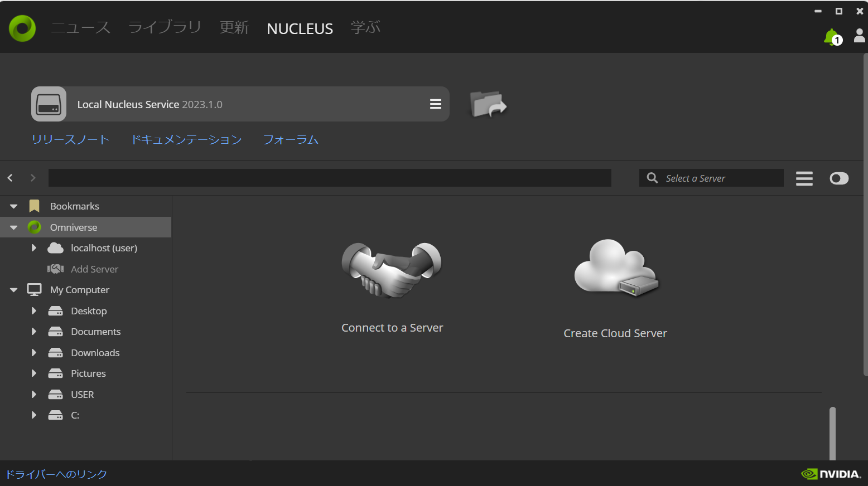Image resolution: width=868 pixels, height=486 pixels.
Task: Expand the Documents folder node
Action: [33, 332]
